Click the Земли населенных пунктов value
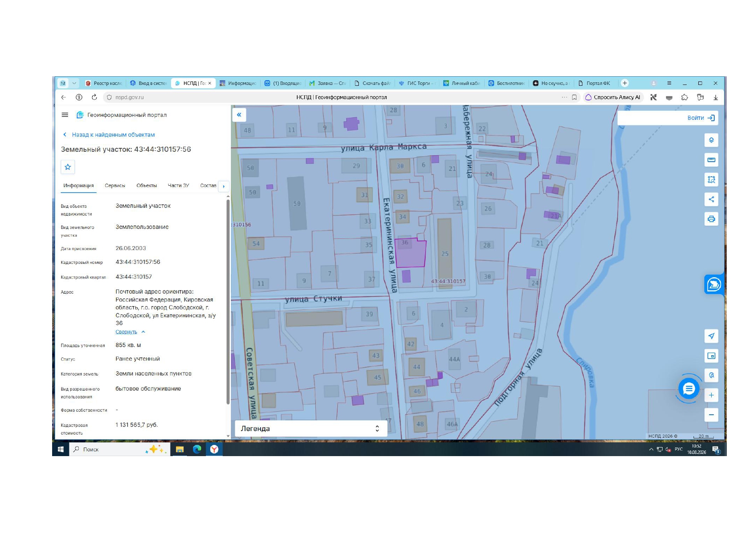The image size is (756, 535). coord(153,373)
